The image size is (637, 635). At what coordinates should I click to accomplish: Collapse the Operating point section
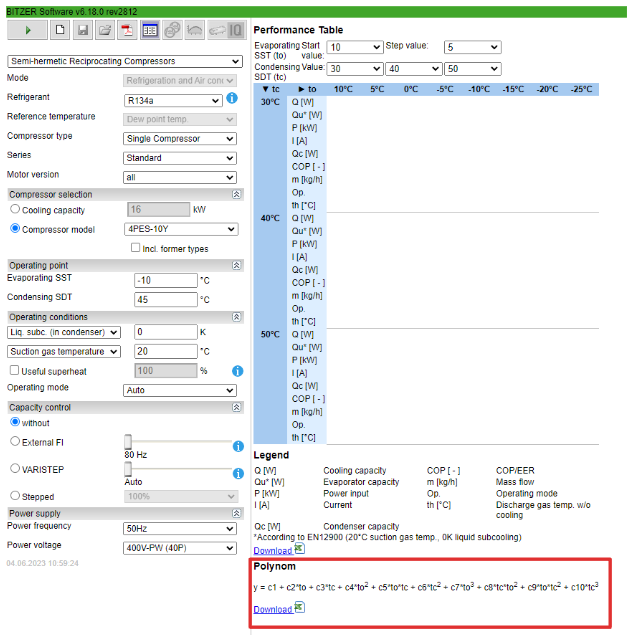click(236, 265)
